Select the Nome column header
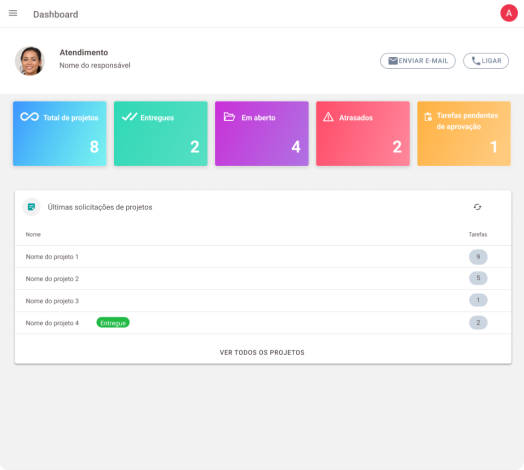This screenshot has height=470, width=524. (x=33, y=235)
